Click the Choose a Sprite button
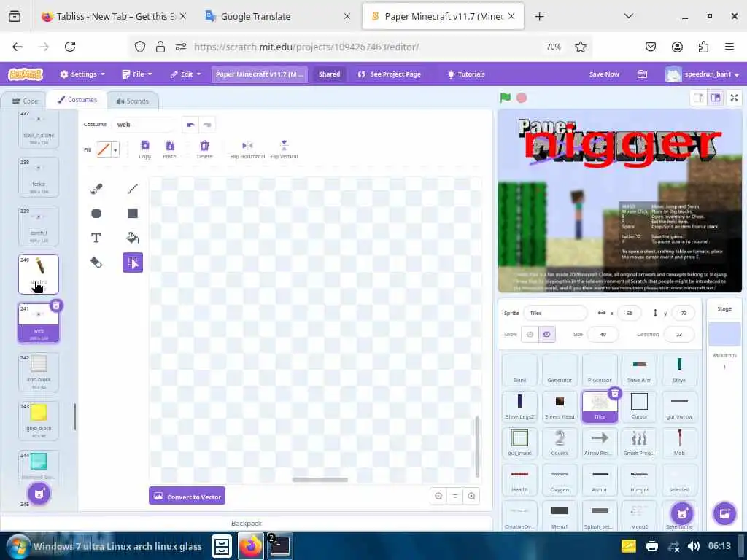The image size is (747, 560). [682, 513]
